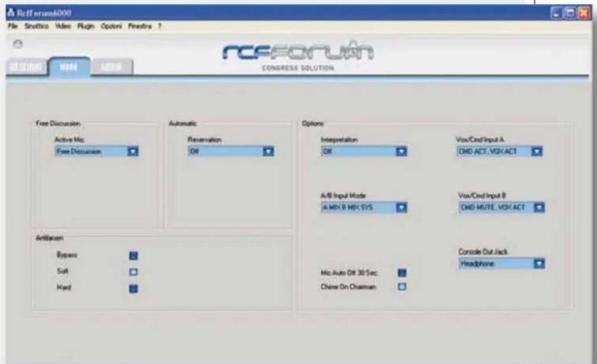Toggle the Antilarsen Hard checkbox
Screen dimensions: 597x364
click(133, 288)
